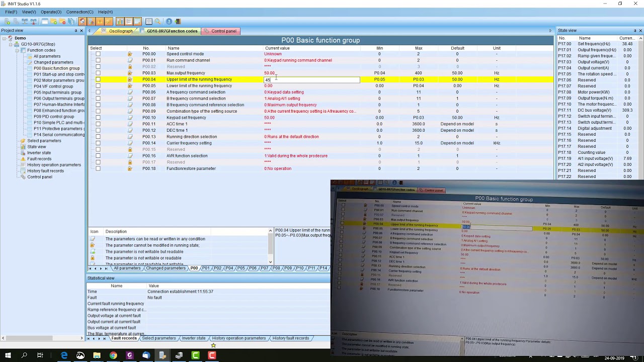Tick the checkbox for P00.00 Speed control mode
The width and height of the screenshot is (644, 362).
(x=98, y=54)
